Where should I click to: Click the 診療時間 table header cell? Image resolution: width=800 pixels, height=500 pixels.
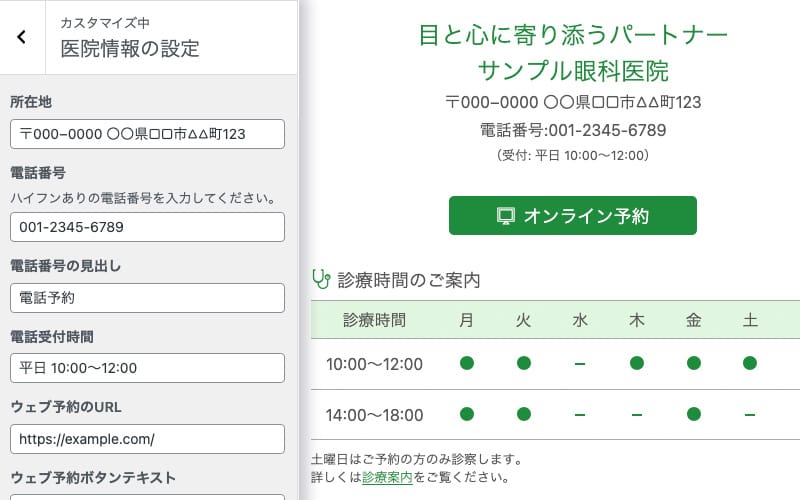(374, 321)
